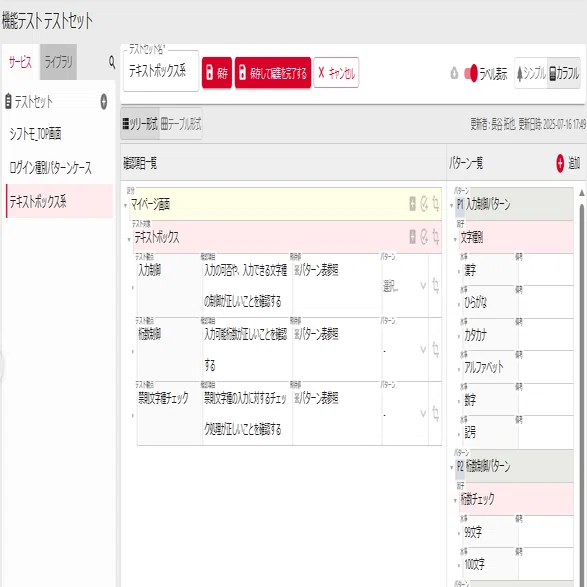Click ※パターン表参照 in the 桁数制御 row

316,334
